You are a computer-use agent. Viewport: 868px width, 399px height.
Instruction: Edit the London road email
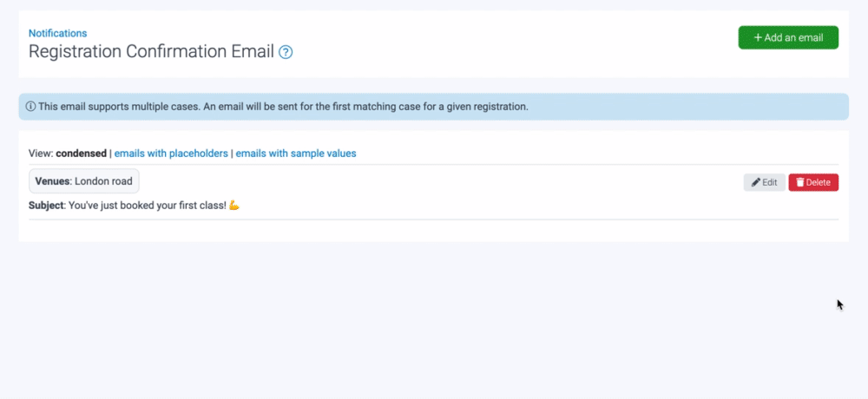click(x=764, y=182)
